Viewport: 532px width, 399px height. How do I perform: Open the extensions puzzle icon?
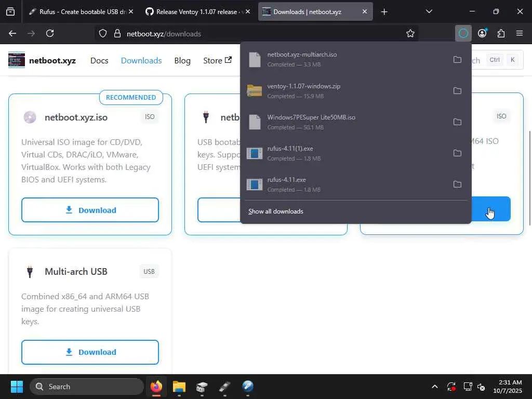[x=501, y=33]
